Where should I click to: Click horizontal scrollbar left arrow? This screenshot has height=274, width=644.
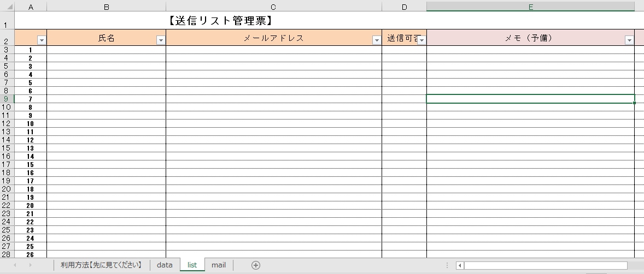[460, 265]
